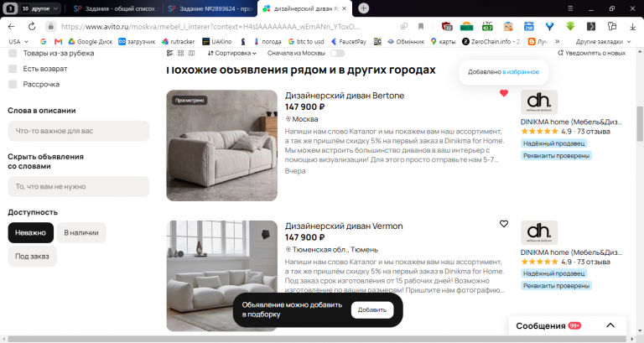Open the btc to usd bookmark
Viewport: 644px width, 343px height.
pyautogui.click(x=306, y=41)
